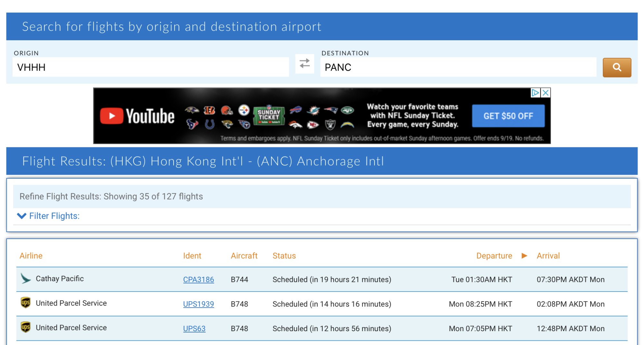Sort flights by Airline column header
The width and height of the screenshot is (644, 345).
pyautogui.click(x=31, y=256)
